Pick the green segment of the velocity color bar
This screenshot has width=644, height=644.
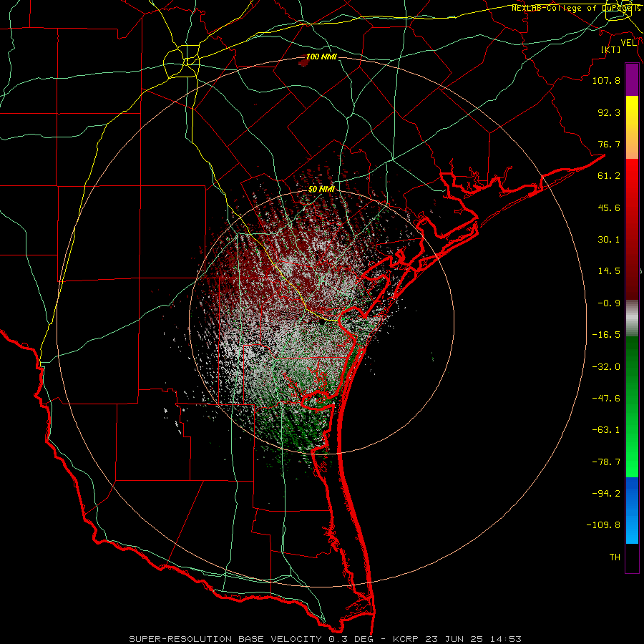click(632, 406)
